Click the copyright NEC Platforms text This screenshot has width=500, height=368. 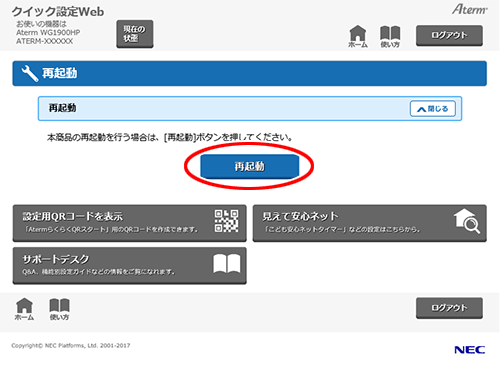point(71,346)
